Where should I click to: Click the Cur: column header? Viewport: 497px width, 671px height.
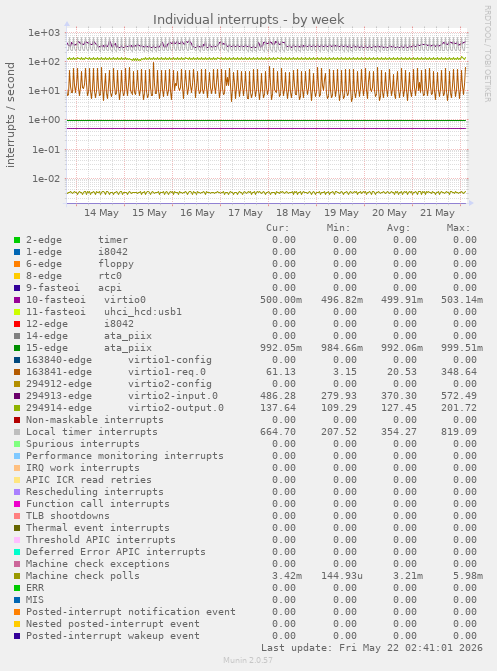click(x=277, y=228)
